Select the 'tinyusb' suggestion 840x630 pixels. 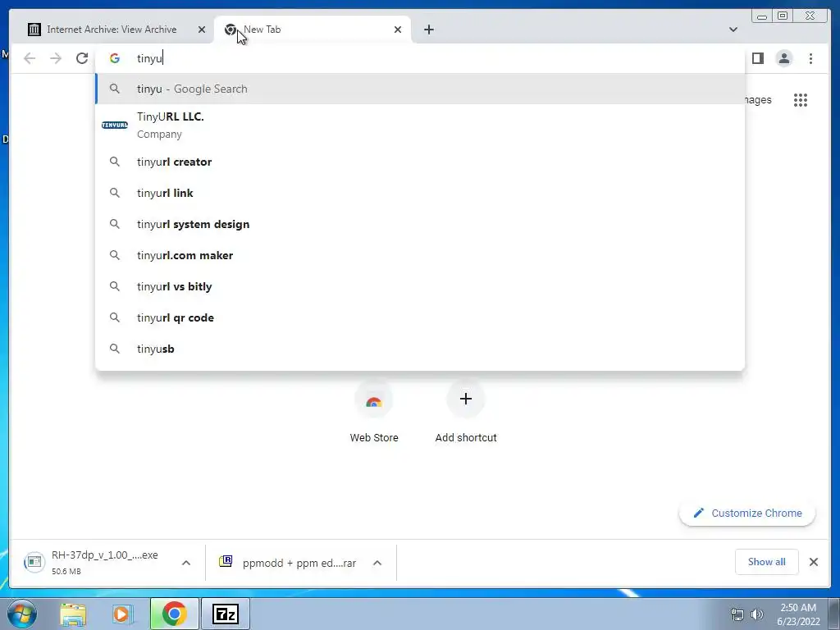pos(420,349)
